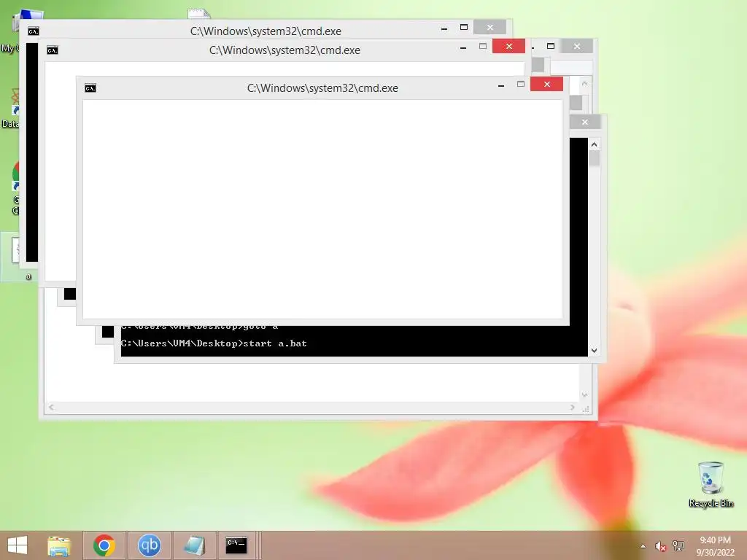Image resolution: width=747 pixels, height=560 pixels.
Task: Open the Recycle Bin desktop icon
Action: [711, 484]
